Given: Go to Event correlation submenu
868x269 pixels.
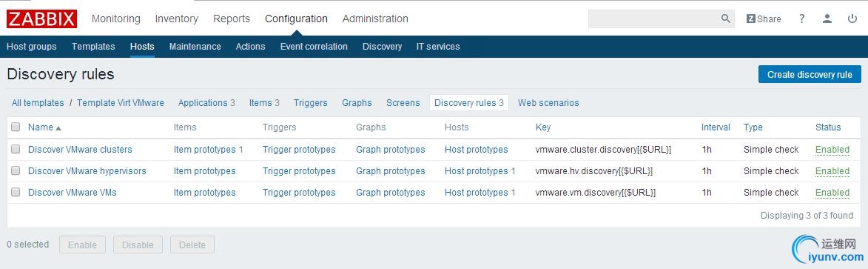Looking at the screenshot, I should (x=314, y=47).
